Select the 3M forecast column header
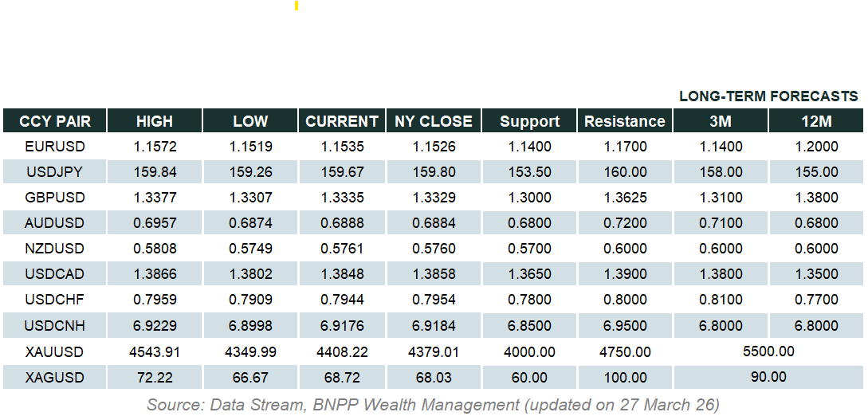 (721, 121)
